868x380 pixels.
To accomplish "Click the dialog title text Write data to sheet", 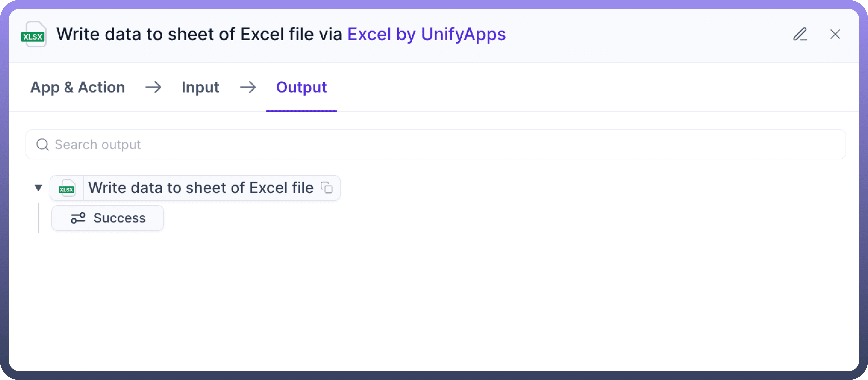I will tap(199, 34).
